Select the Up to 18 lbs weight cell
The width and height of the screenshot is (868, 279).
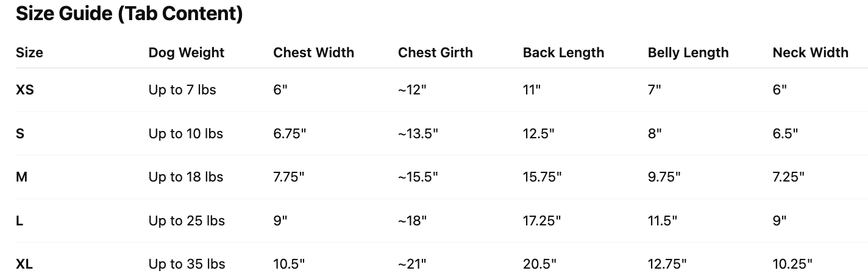(x=186, y=177)
